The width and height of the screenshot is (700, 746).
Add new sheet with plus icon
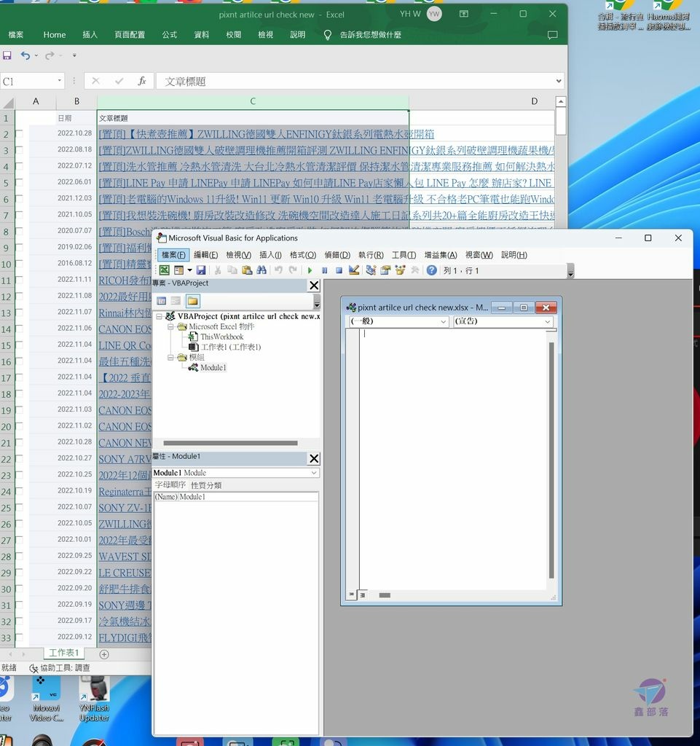[104, 654]
